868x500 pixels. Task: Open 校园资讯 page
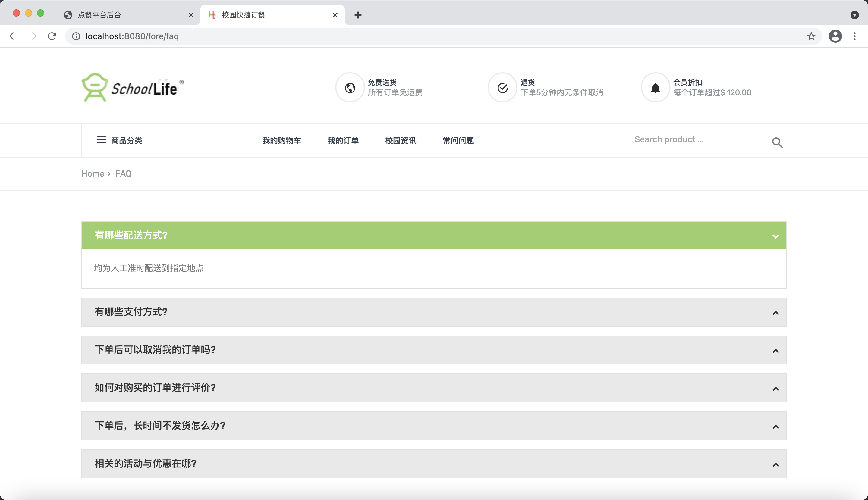401,140
